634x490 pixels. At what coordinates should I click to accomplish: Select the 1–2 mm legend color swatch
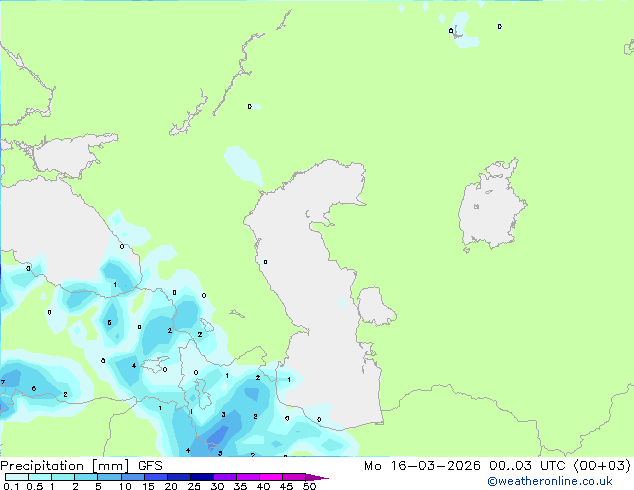point(63,477)
